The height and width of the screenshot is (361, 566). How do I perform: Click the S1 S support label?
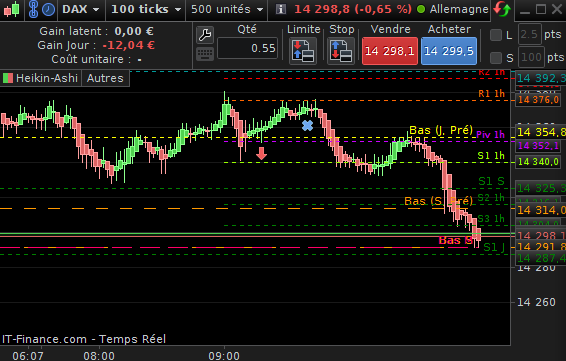491,181
